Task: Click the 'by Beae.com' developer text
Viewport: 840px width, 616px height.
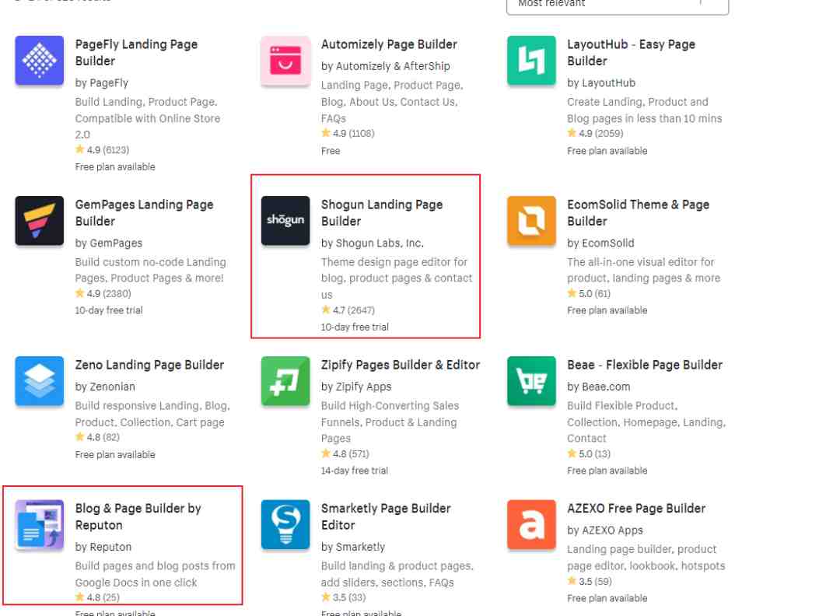Action: point(598,387)
